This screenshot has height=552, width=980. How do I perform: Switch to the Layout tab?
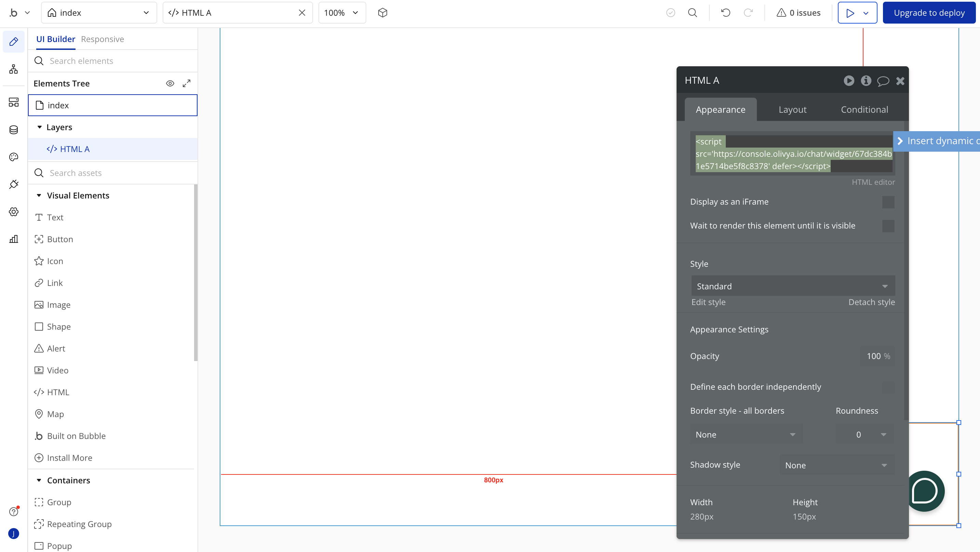tap(792, 110)
